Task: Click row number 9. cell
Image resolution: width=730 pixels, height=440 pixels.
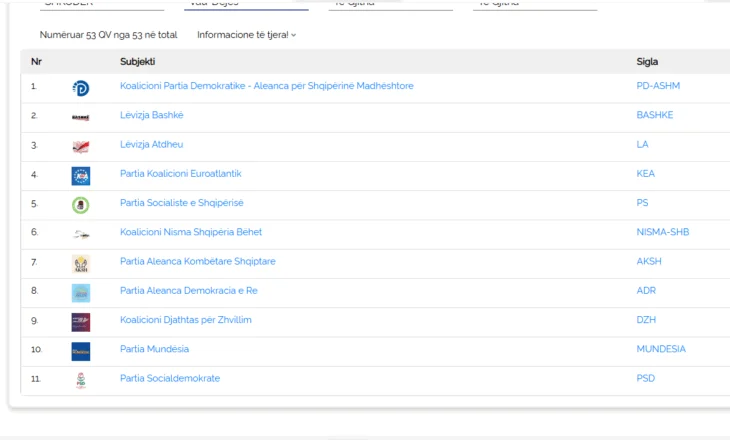Action: coord(34,320)
